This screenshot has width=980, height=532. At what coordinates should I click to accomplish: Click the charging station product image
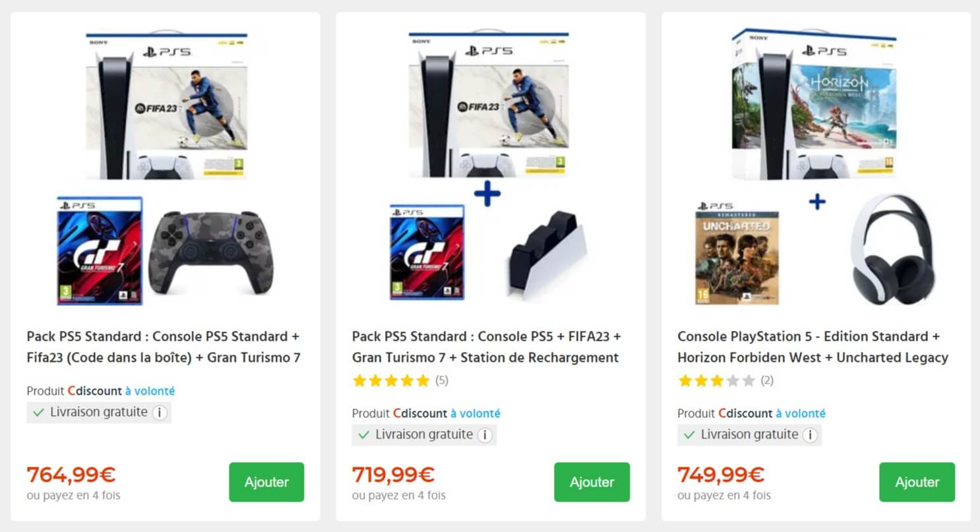point(545,254)
